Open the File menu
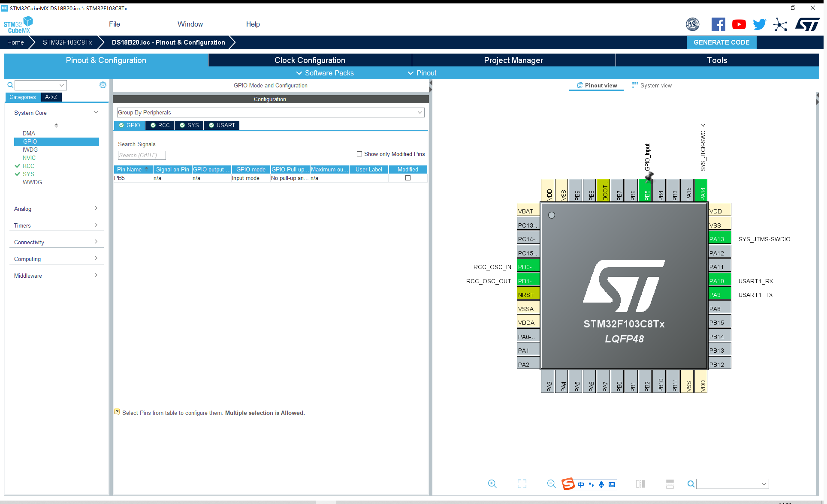 point(115,24)
